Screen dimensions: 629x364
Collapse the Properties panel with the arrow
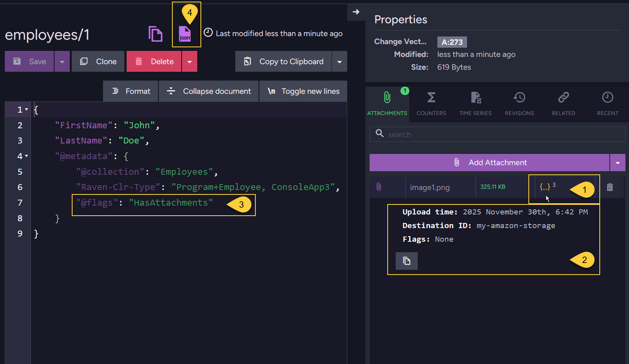[356, 12]
